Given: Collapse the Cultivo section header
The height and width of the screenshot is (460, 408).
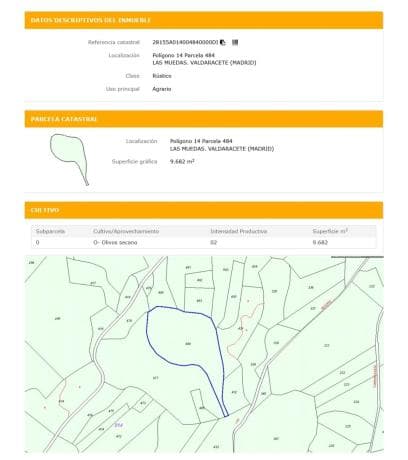Looking at the screenshot, I should (204, 210).
